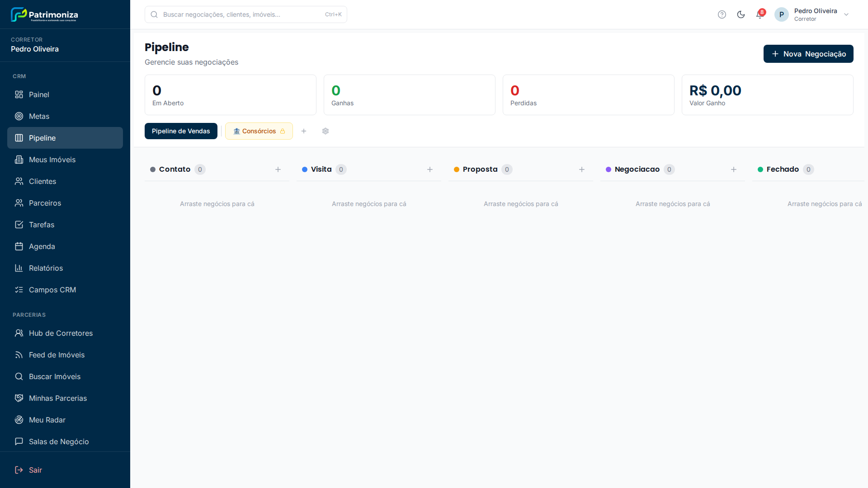868x488 pixels.
Task: Open the Agenda calendar
Action: [x=41, y=246]
